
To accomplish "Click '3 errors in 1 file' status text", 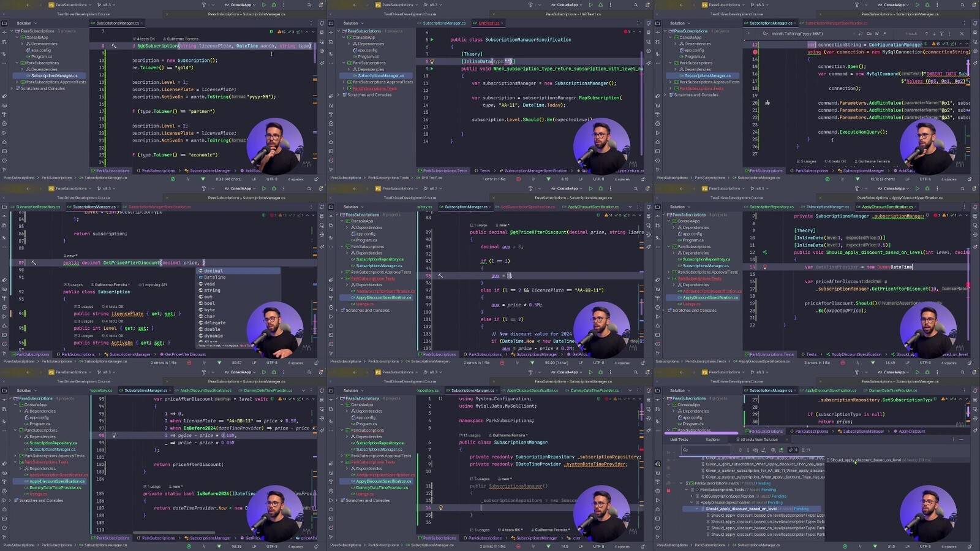I will click(818, 363).
